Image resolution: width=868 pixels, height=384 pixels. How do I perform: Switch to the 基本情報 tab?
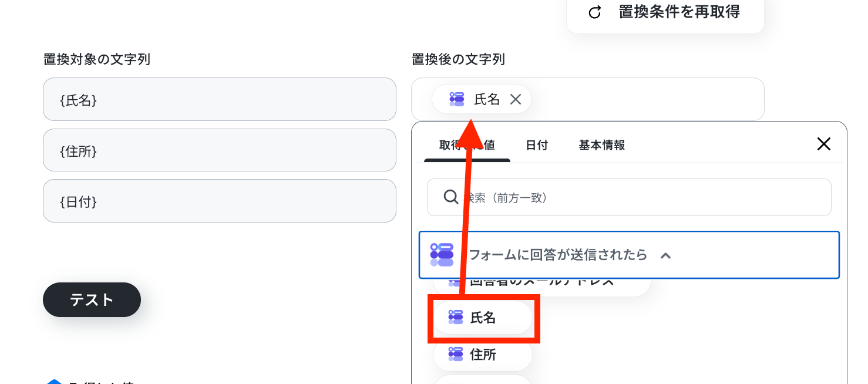point(602,145)
